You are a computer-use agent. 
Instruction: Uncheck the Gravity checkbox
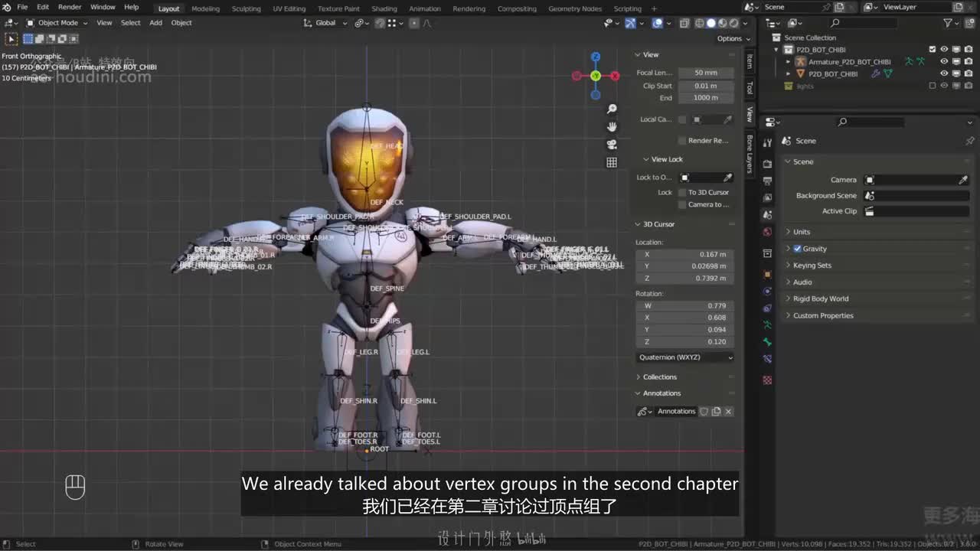click(797, 249)
